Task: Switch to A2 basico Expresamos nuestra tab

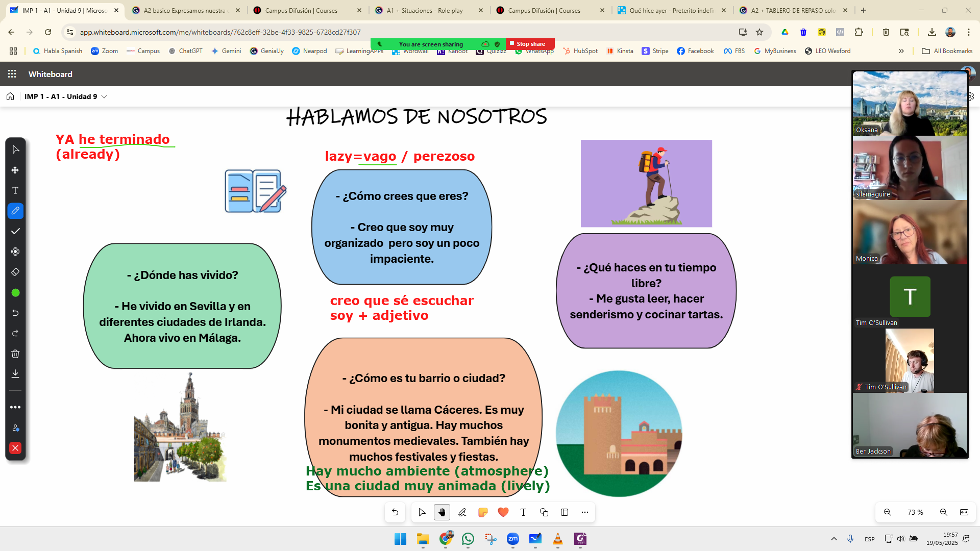Action: 186,10
